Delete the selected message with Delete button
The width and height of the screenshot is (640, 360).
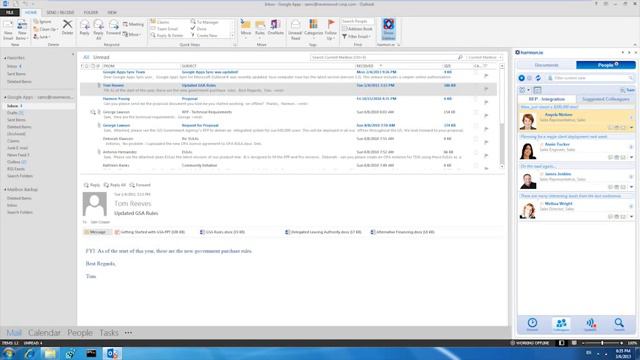tap(67, 28)
